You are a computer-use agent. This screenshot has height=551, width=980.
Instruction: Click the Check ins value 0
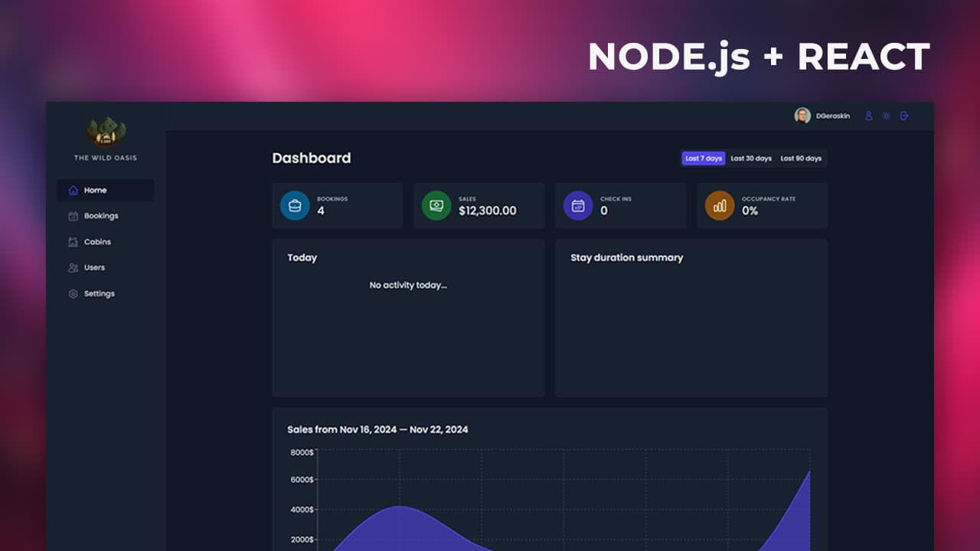(604, 210)
